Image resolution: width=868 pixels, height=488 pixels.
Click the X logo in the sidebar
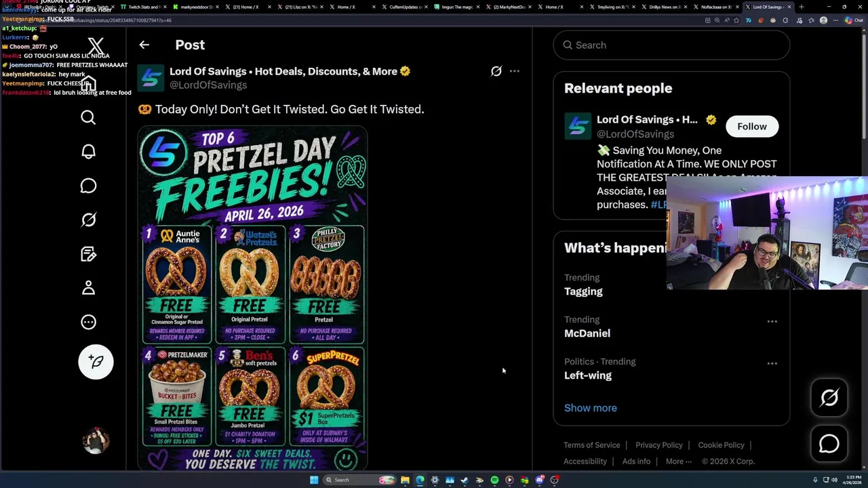coord(96,47)
